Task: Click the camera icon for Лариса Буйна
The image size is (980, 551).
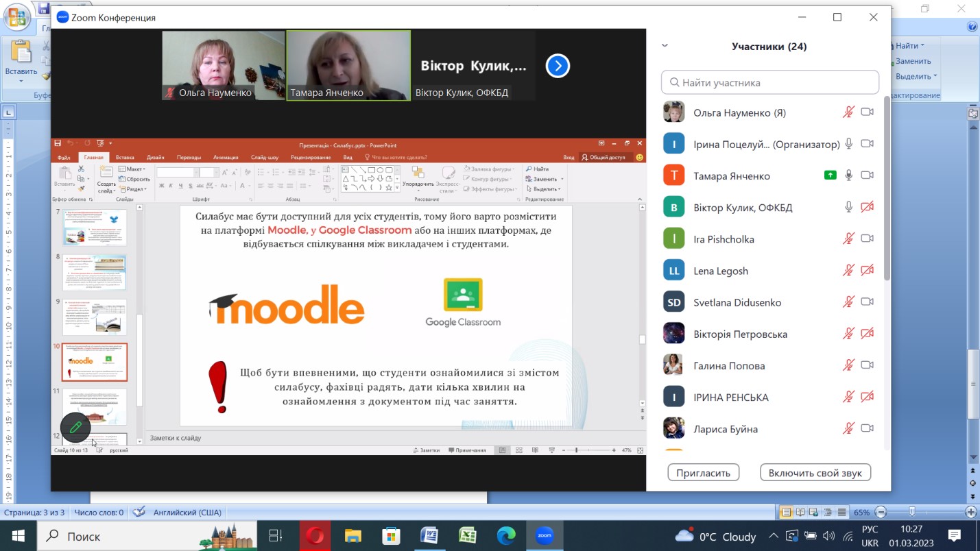Action: (867, 428)
